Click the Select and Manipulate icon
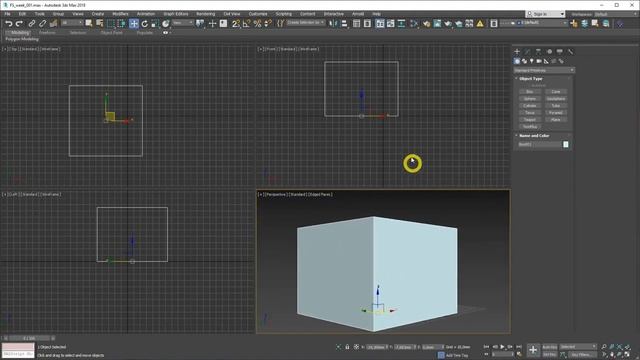Viewport: 640px width, 360px height. point(212,24)
